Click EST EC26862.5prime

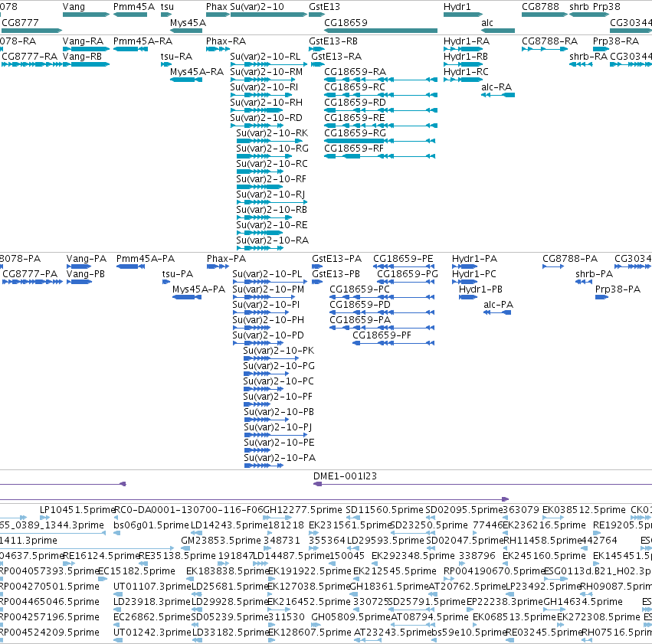coord(117,625)
